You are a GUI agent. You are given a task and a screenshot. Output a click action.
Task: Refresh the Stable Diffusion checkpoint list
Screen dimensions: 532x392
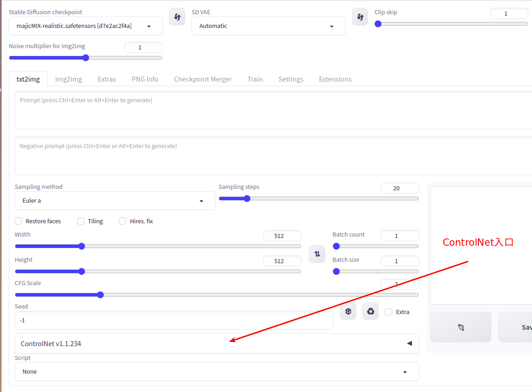click(177, 17)
